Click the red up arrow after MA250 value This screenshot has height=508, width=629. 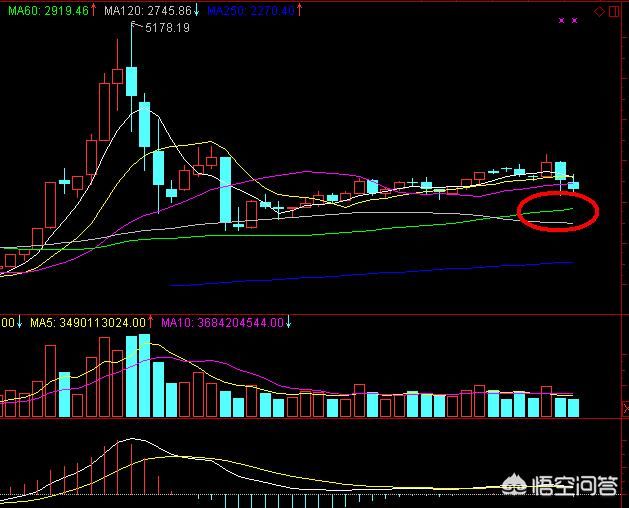click(x=302, y=10)
